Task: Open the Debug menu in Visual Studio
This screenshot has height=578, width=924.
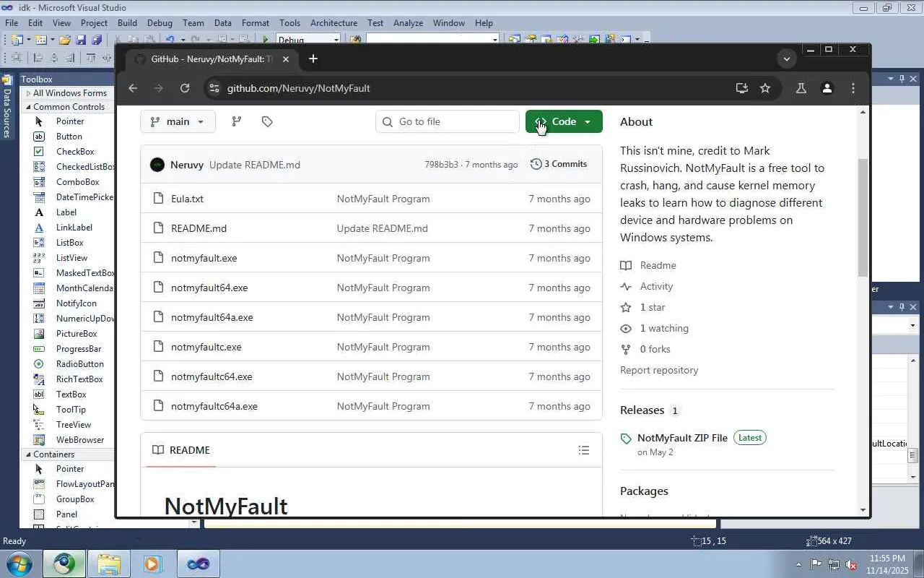Action: click(160, 22)
